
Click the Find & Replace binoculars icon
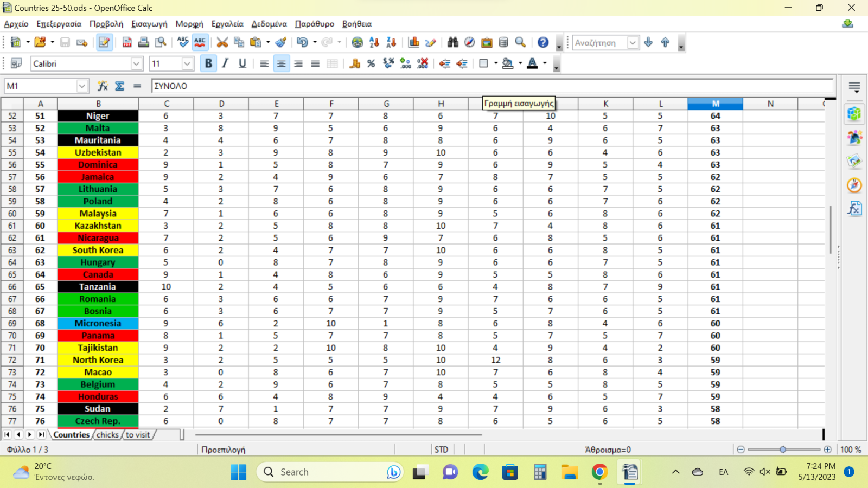coord(452,42)
